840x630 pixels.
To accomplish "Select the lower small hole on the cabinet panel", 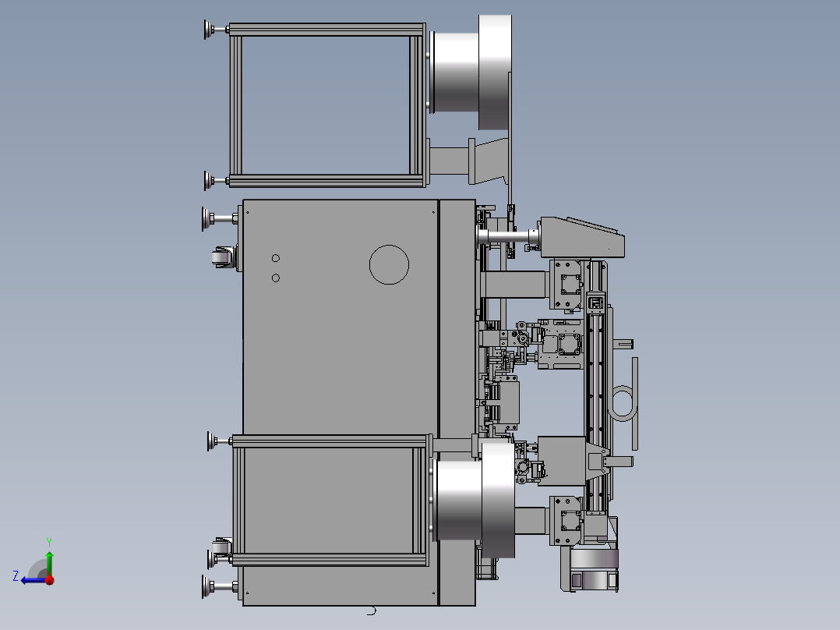I will [x=276, y=278].
